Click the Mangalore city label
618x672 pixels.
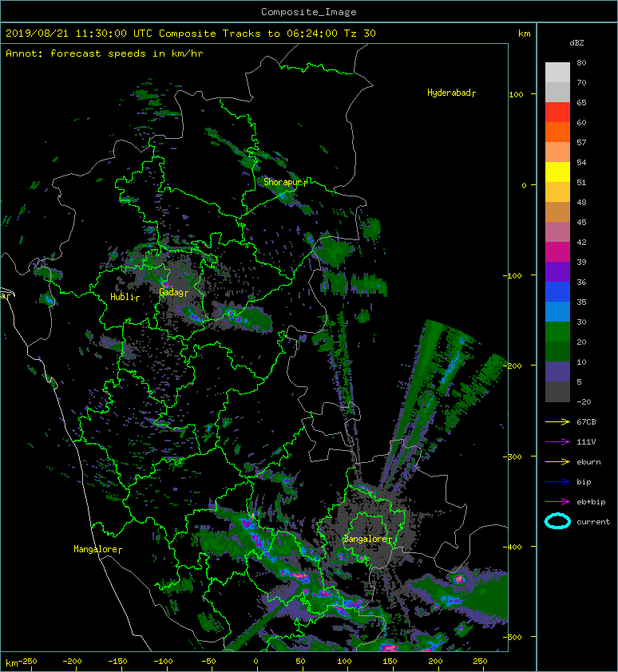pos(97,549)
